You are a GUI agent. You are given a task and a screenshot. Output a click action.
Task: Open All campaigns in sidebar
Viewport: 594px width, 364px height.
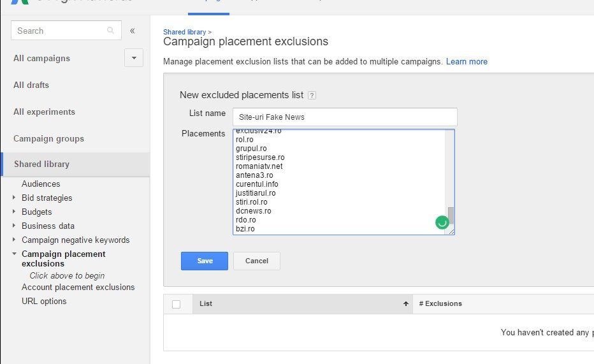(x=41, y=59)
